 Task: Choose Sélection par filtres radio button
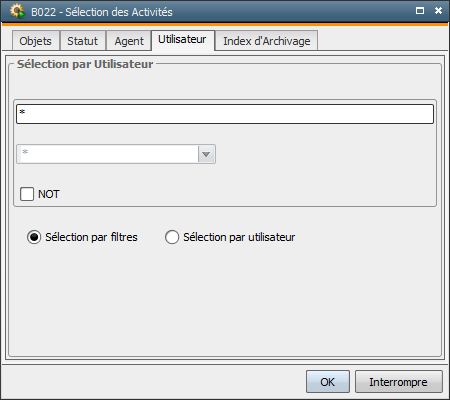click(34, 237)
